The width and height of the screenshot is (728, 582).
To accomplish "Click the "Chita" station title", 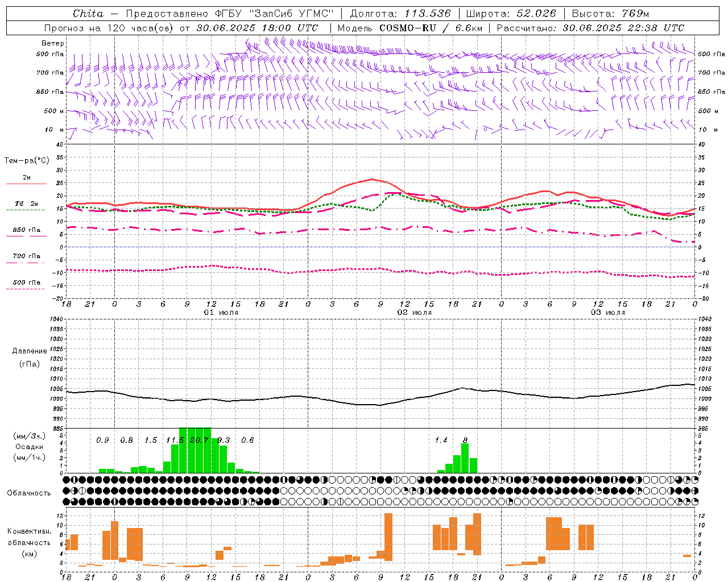I will pos(88,14).
